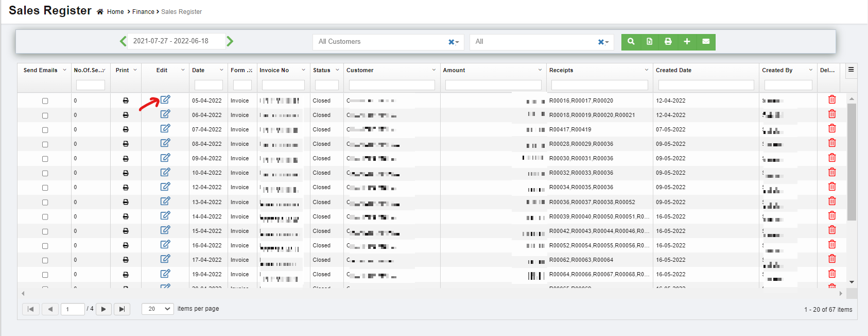
Task: Jump to the last page of results
Action: 121,309
